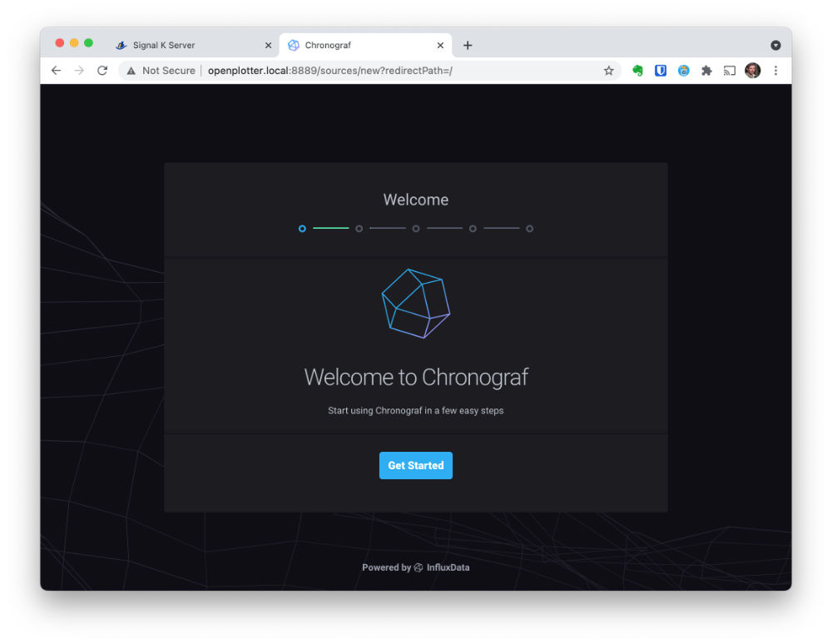
Task: Open the user profile avatar
Action: 752,71
